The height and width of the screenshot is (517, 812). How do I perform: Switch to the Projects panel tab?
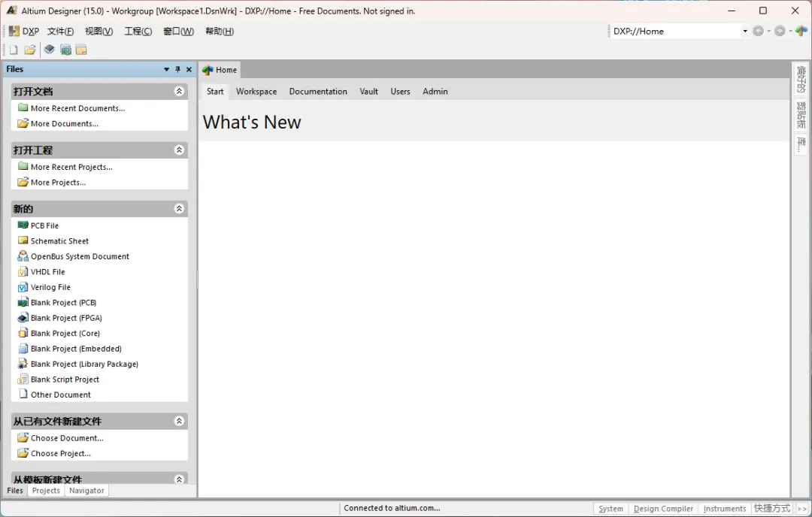click(x=46, y=491)
